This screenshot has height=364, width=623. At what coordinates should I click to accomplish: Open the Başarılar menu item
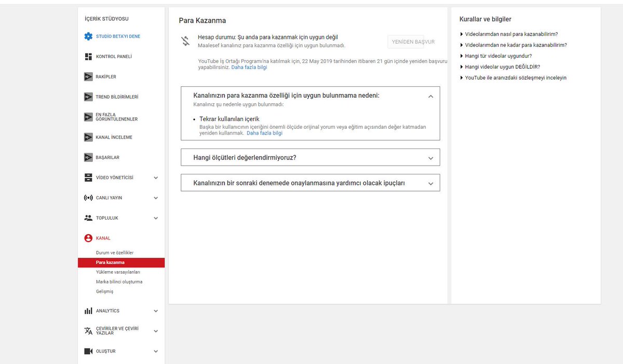[107, 157]
